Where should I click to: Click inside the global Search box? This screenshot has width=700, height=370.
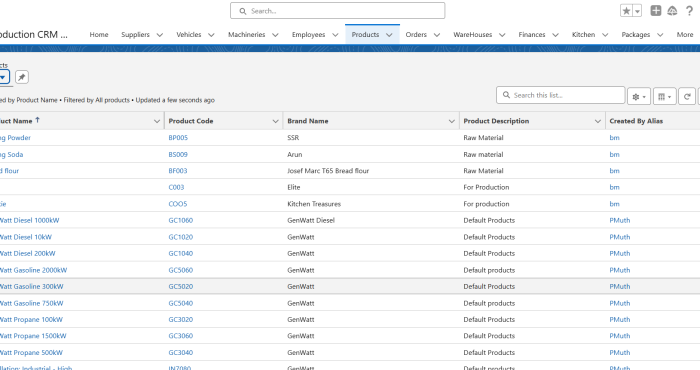[338, 11]
